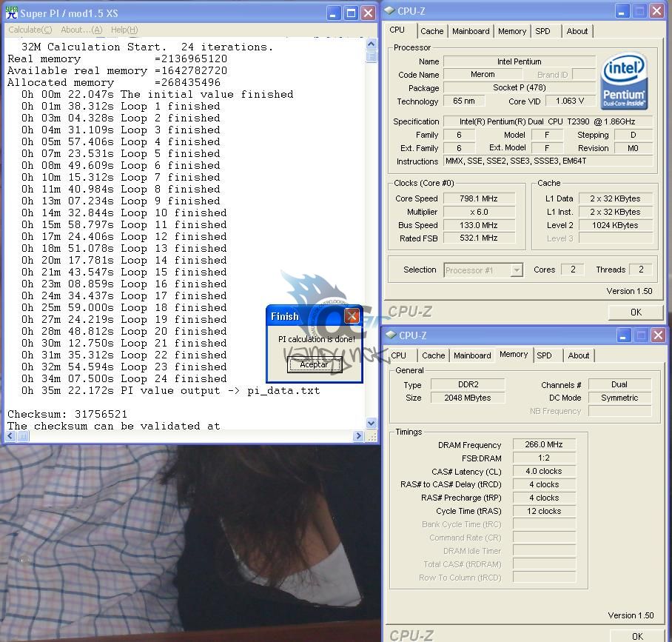Click the 'Loop 24 finished' line

[x=124, y=378]
